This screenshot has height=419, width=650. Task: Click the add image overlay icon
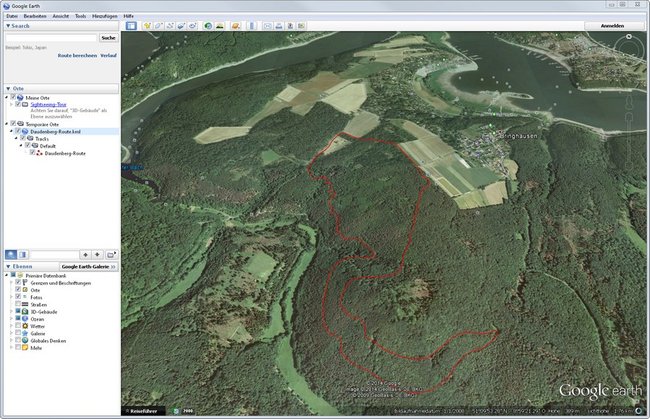click(181, 26)
